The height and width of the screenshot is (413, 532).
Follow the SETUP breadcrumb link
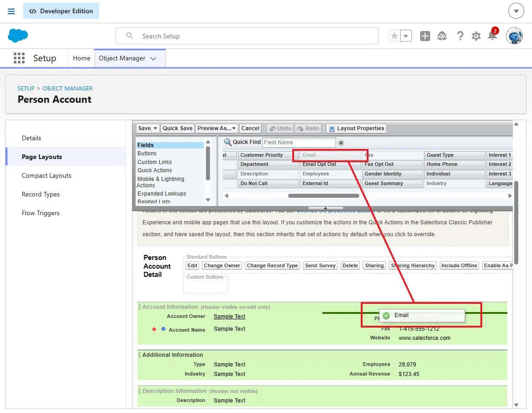[26, 88]
